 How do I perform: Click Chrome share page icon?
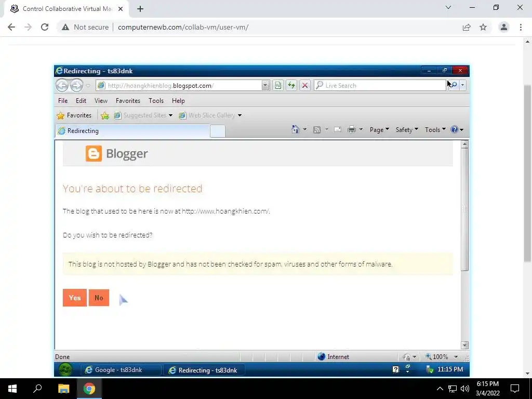[467, 27]
